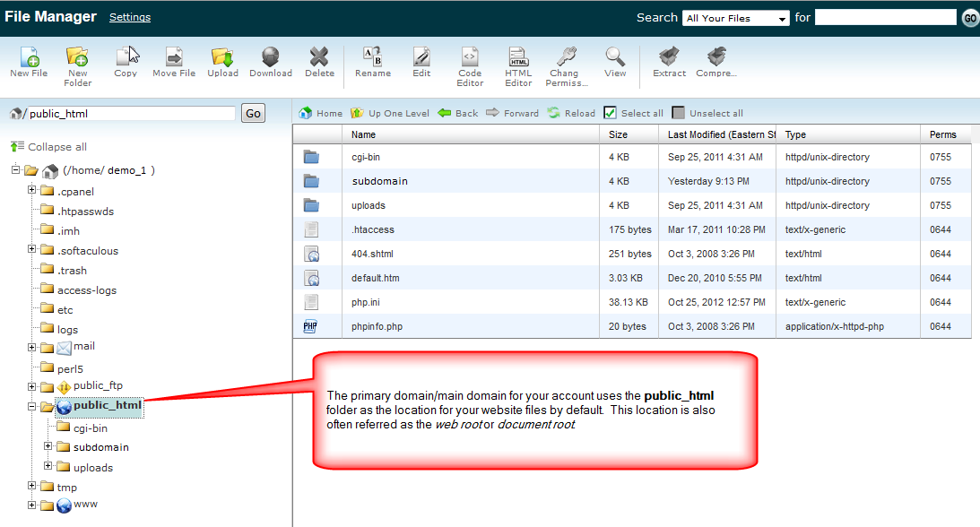
Task: Click Up One Level navigation button
Action: pyautogui.click(x=390, y=113)
